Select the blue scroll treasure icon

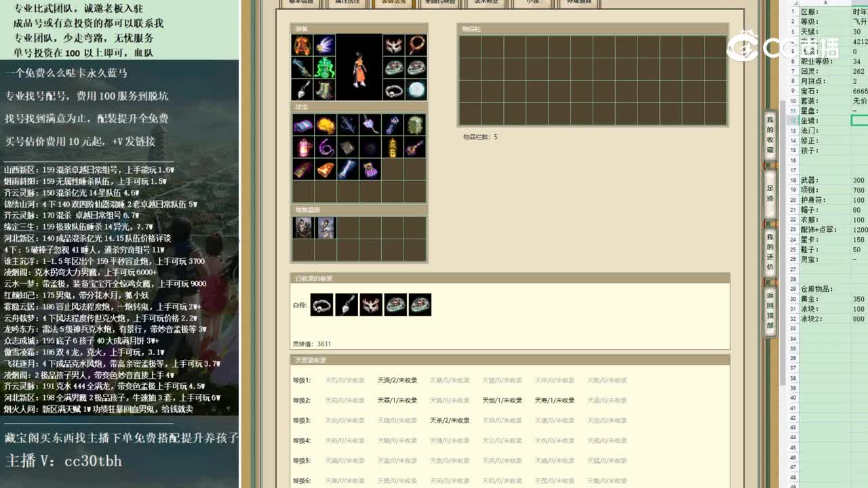(x=303, y=125)
